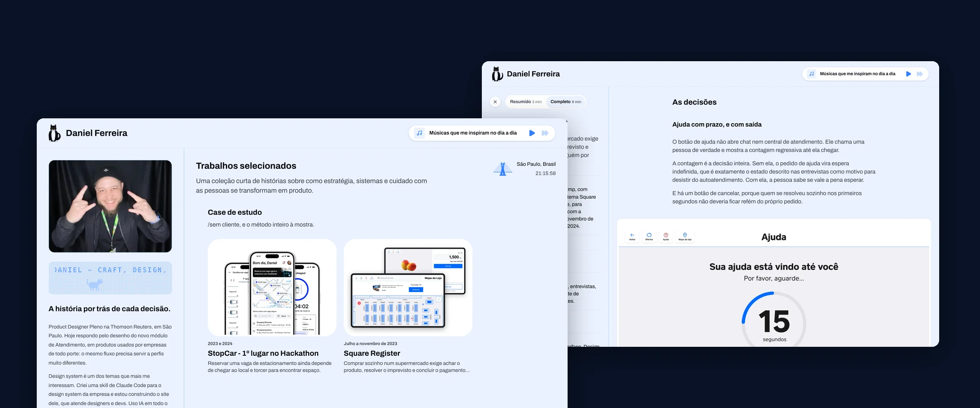Image resolution: width=980 pixels, height=408 pixels.
Task: Skip to next track in back window
Action: pos(920,74)
